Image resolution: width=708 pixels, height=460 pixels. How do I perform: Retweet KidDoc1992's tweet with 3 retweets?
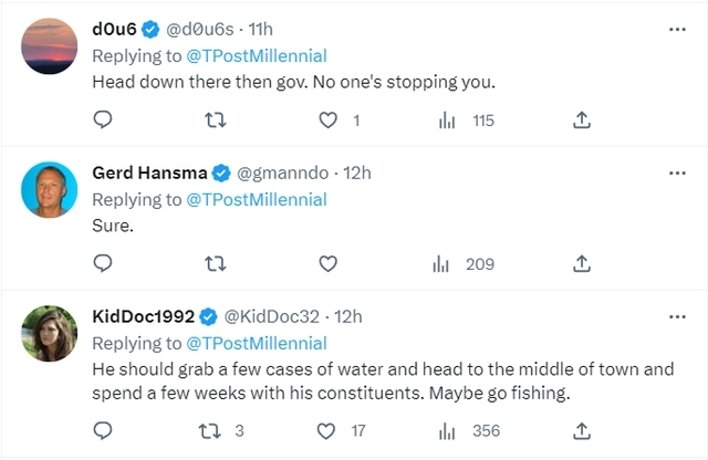[213, 432]
